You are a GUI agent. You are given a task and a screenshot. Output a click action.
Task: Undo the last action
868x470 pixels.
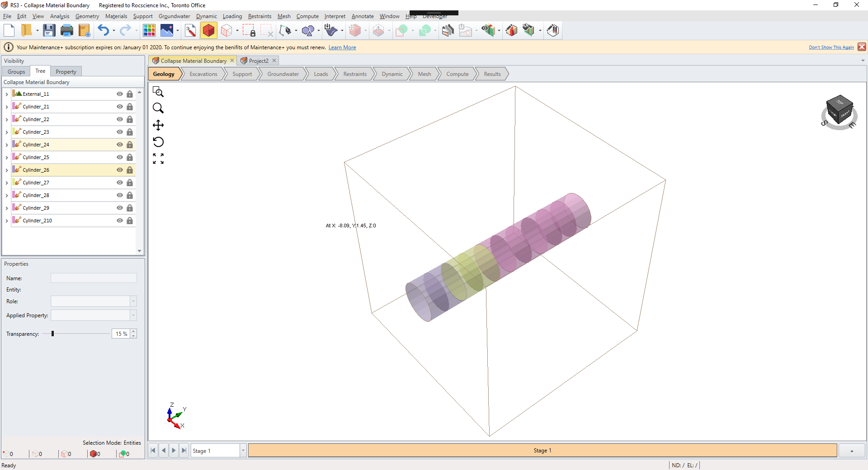(x=104, y=30)
